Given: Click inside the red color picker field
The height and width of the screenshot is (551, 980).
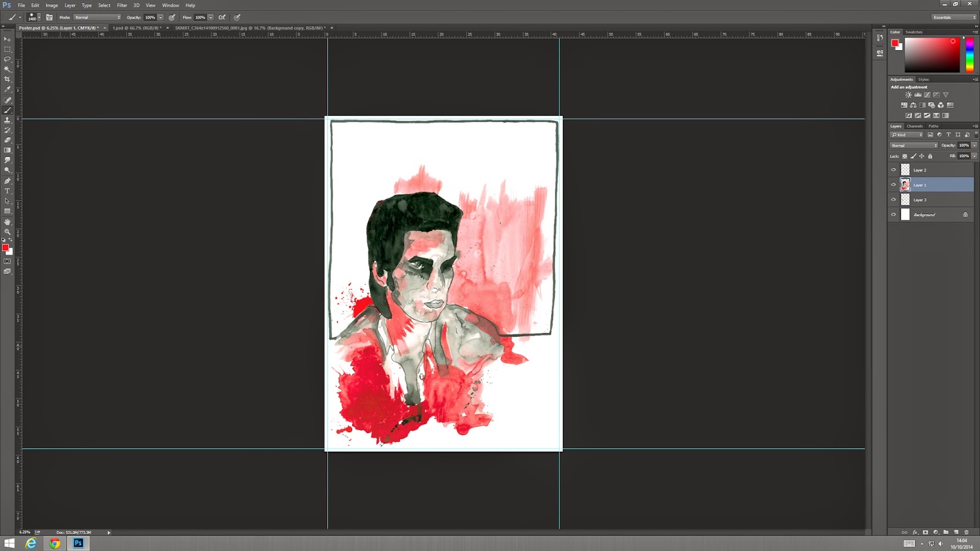Looking at the screenshot, I should (x=932, y=55).
